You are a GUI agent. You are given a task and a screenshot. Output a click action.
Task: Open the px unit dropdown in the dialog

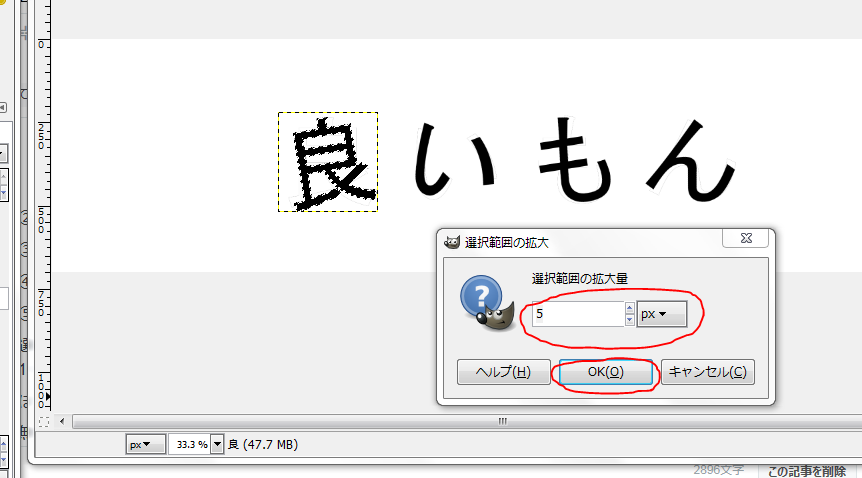click(x=661, y=314)
